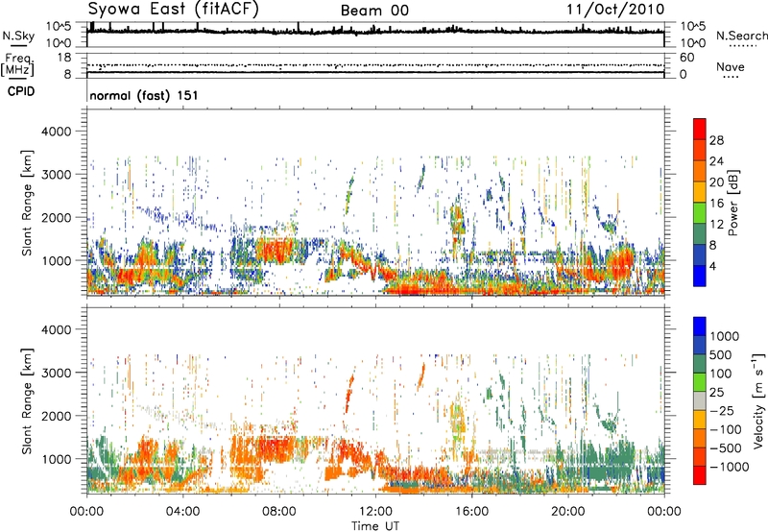Click the "4000" range tick of the power panel
The height and width of the screenshot is (532, 768).
coord(57,132)
